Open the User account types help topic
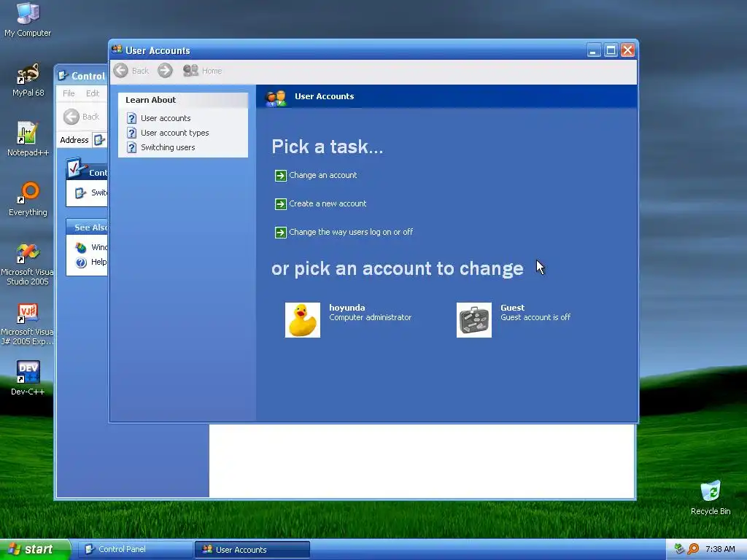Viewport: 747px width, 560px height. (x=175, y=133)
